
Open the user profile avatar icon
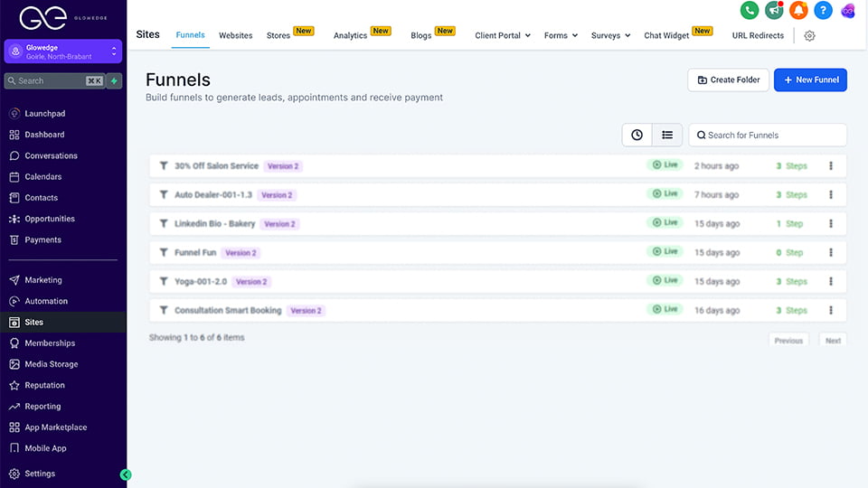[x=847, y=10]
